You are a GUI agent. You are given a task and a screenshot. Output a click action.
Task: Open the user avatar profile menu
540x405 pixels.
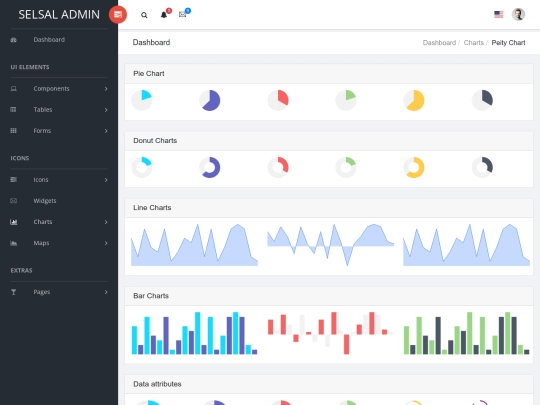(518, 14)
